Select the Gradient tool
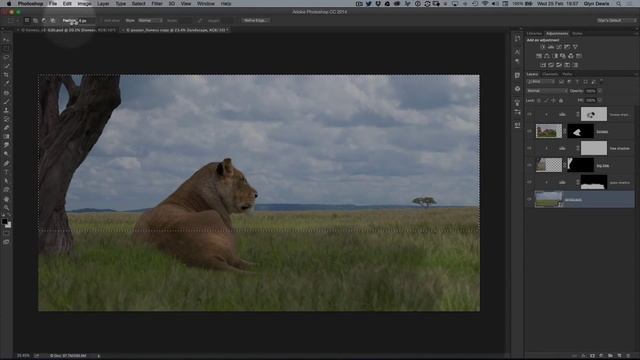640x360 pixels. pyautogui.click(x=6, y=137)
